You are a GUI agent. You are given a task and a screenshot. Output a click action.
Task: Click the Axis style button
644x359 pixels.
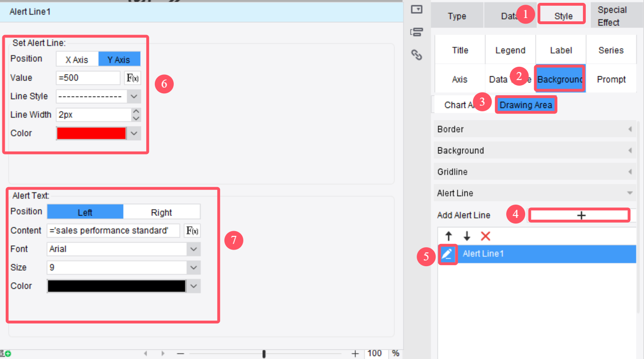[460, 80]
